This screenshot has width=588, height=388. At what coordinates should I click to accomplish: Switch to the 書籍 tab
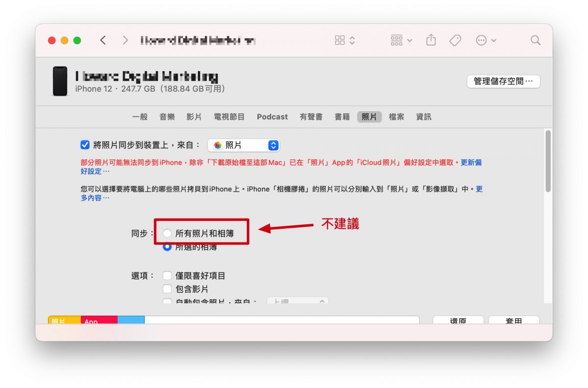tap(342, 117)
